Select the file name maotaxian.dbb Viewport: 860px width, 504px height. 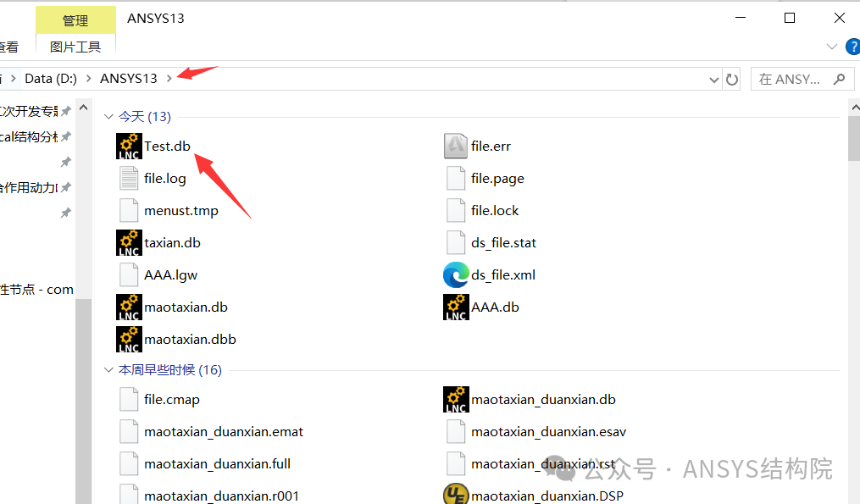coord(191,340)
